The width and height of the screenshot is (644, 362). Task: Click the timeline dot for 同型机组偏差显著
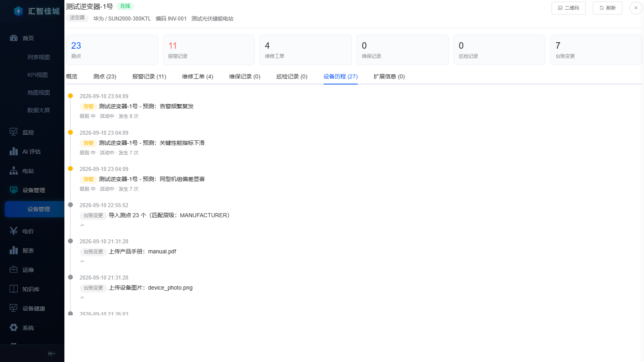(x=70, y=169)
